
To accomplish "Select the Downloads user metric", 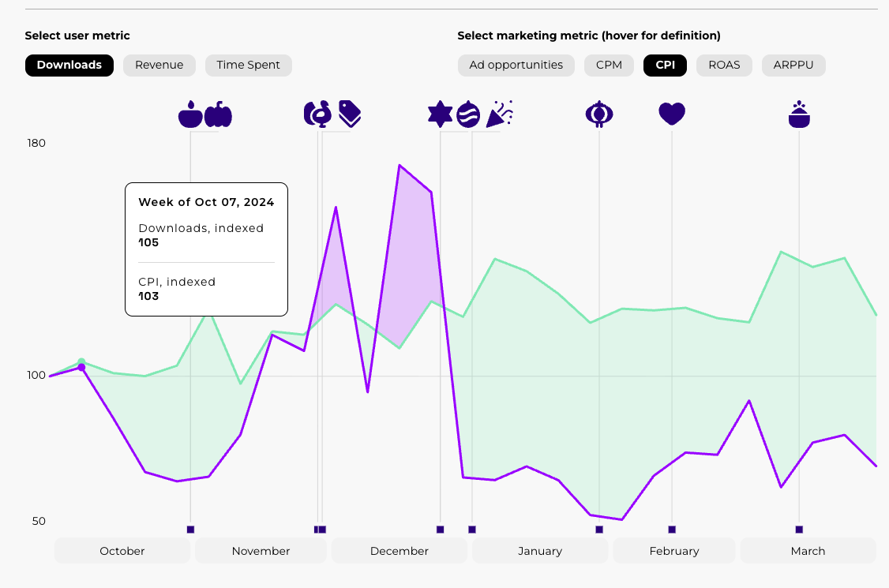I will 69,66.
